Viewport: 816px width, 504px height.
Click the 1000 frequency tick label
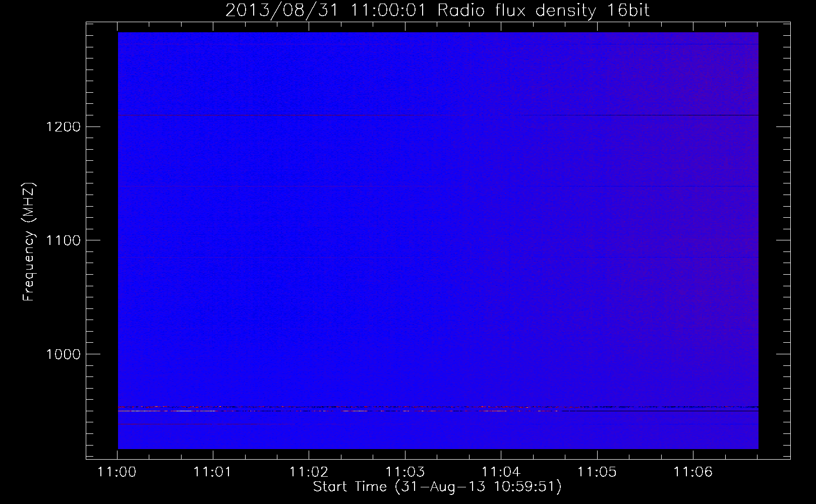63,354
